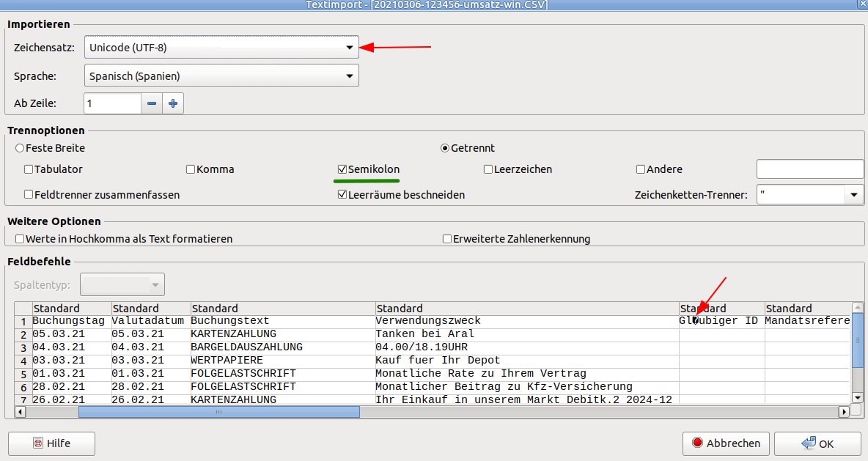Click the Verwendungszweck header cell text
Viewport: 868px width, 461px height.
pos(428,321)
